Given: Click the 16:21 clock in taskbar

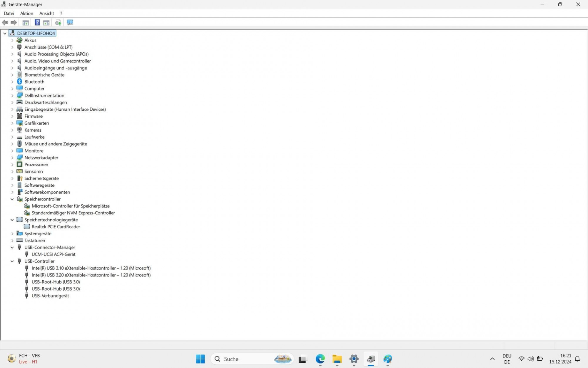Looking at the screenshot, I should (560, 359).
